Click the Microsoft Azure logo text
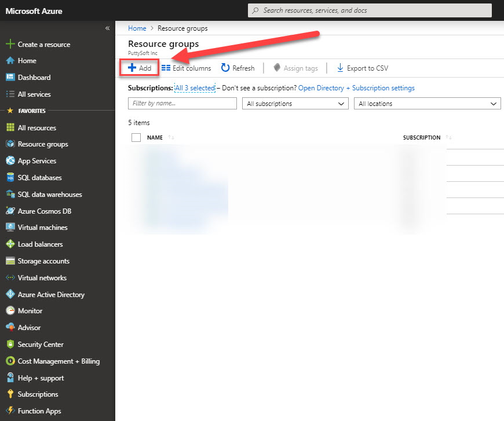 click(x=34, y=11)
